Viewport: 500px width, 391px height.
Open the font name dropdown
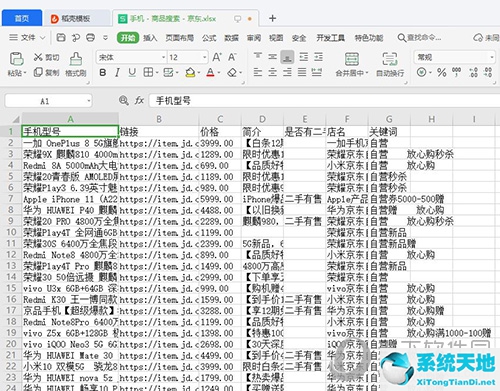point(163,57)
